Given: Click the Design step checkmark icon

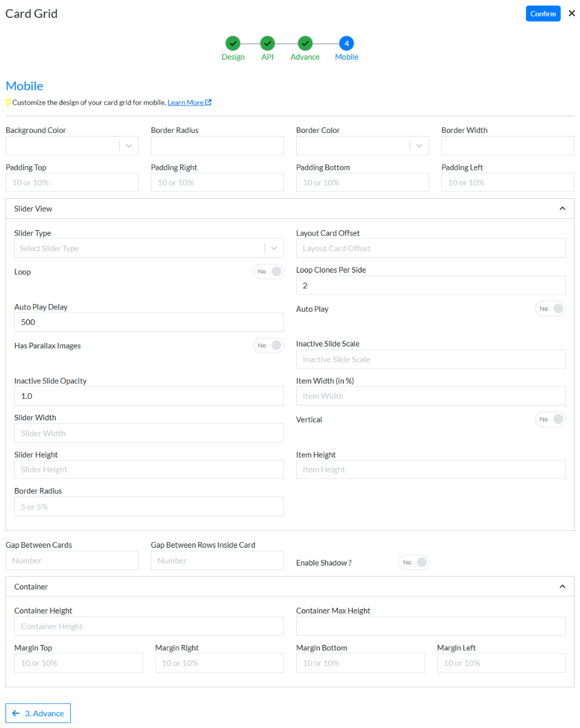Looking at the screenshot, I should (233, 44).
